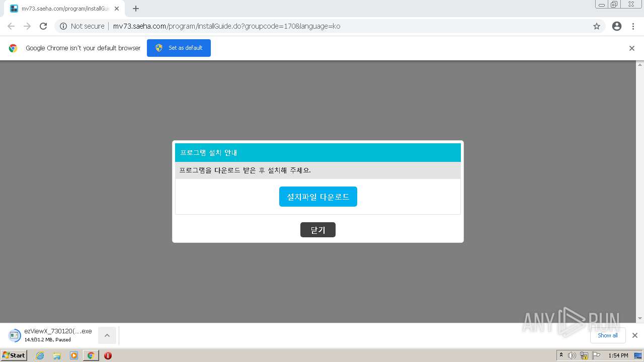Click the browser back arrow
Viewport: 644px width, 362px height.
pyautogui.click(x=11, y=26)
